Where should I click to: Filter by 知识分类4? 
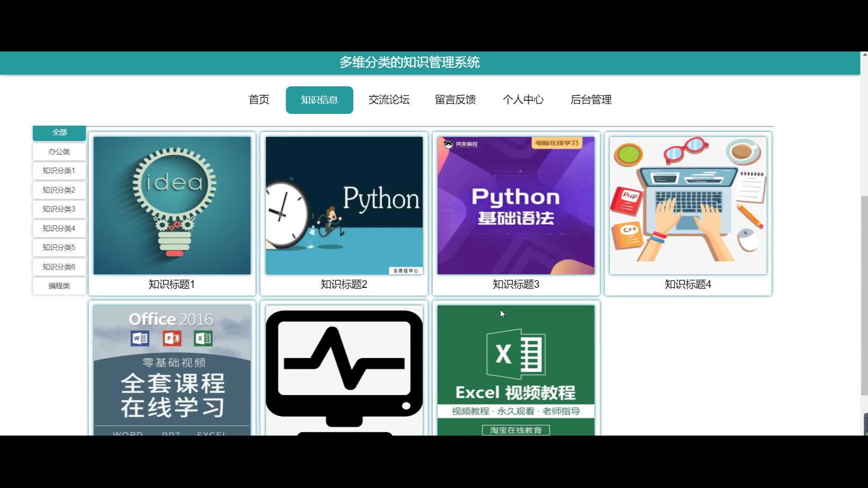59,229
